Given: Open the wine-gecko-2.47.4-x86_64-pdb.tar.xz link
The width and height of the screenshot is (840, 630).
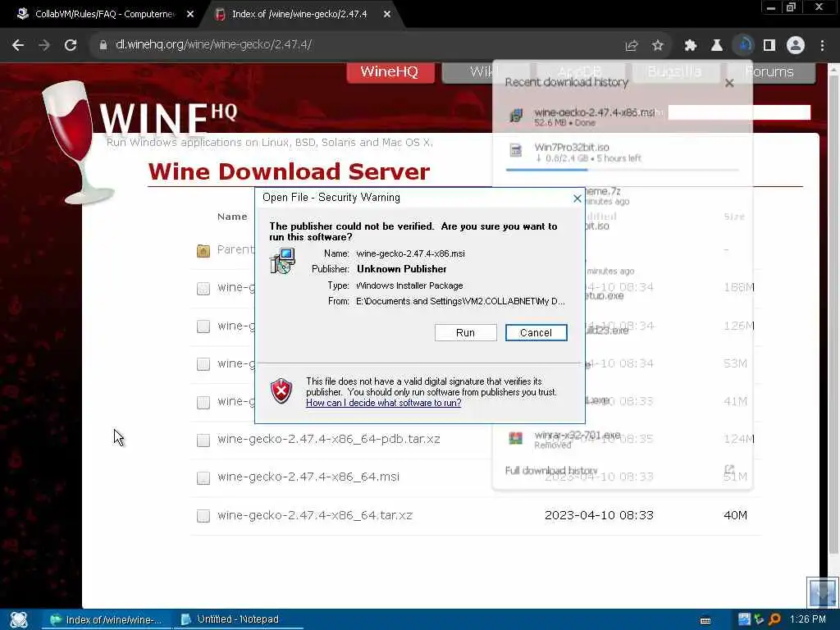Looking at the screenshot, I should point(329,440).
